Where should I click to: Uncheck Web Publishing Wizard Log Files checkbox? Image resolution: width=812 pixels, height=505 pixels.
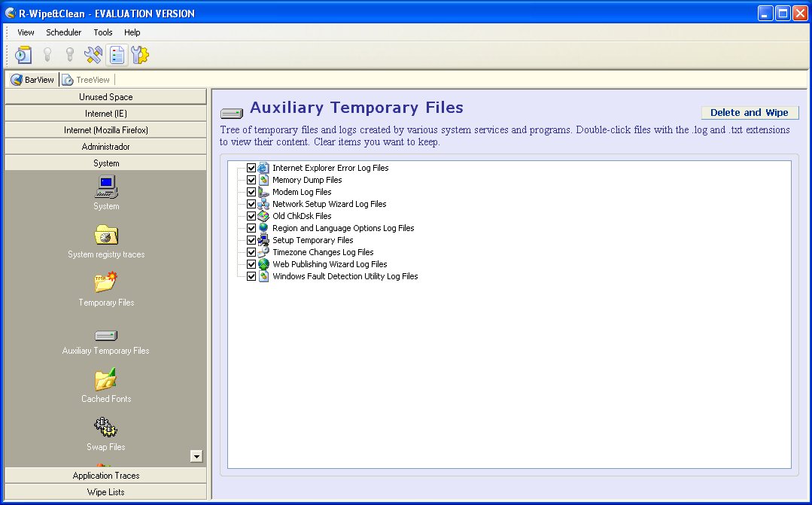tap(251, 264)
